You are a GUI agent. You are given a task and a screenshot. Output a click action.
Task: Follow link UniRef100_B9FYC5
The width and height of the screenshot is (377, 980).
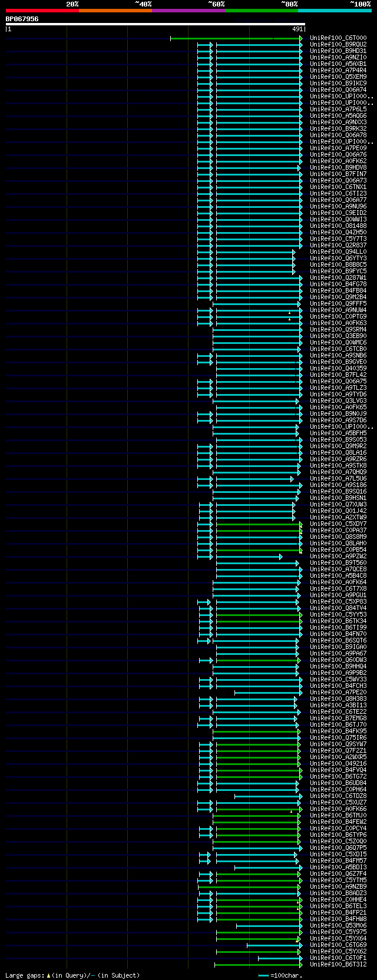click(x=338, y=272)
